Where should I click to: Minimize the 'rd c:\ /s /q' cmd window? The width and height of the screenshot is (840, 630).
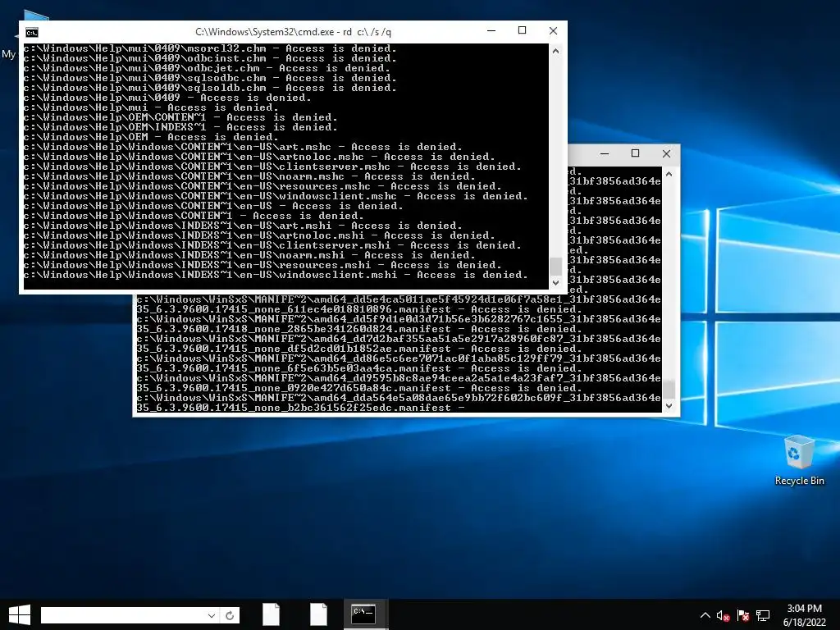[x=491, y=31]
